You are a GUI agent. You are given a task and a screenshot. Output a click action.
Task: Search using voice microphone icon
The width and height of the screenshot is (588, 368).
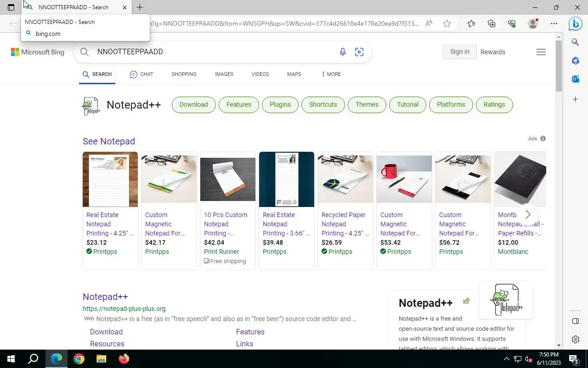(x=343, y=52)
